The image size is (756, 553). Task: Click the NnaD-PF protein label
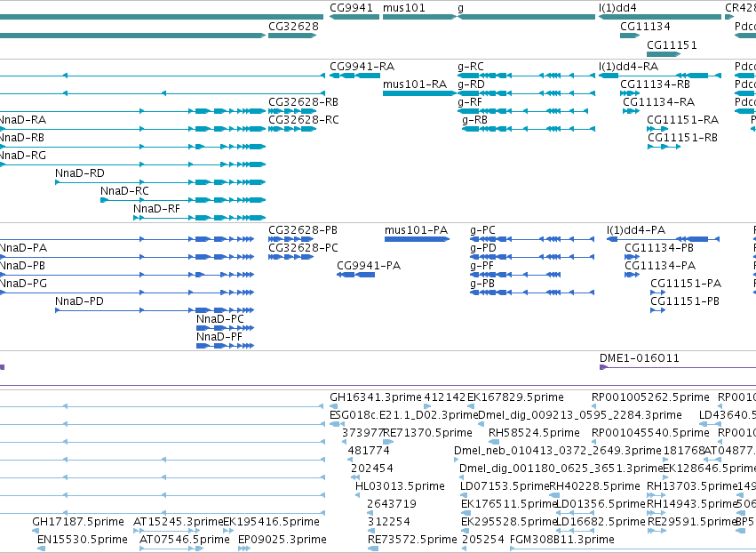(x=219, y=337)
